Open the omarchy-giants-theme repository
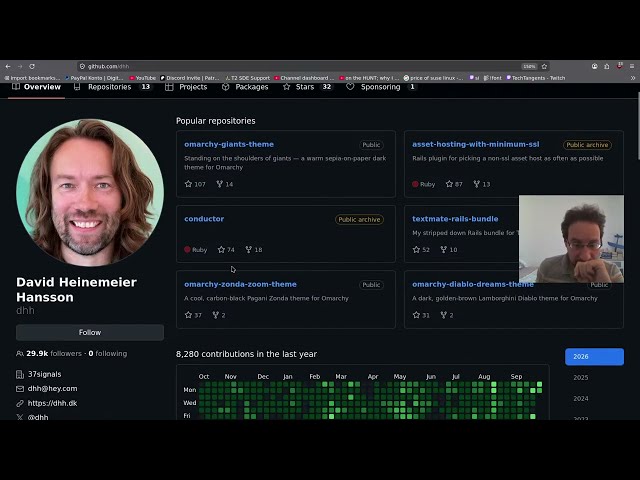 [x=229, y=144]
